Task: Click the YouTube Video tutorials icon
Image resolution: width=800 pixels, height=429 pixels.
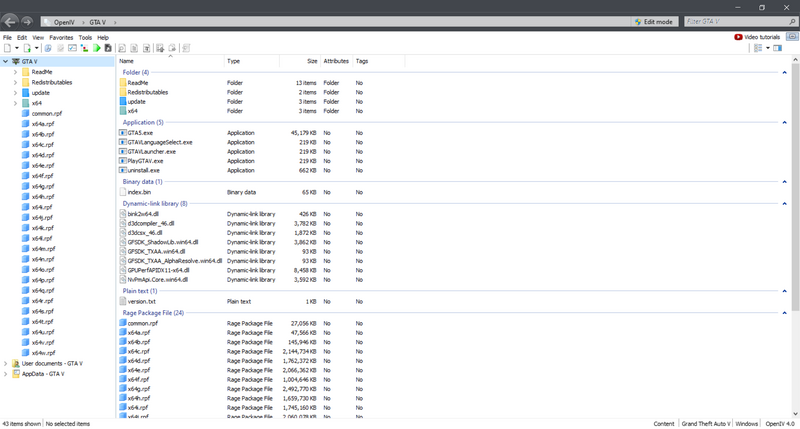Action: click(x=738, y=37)
